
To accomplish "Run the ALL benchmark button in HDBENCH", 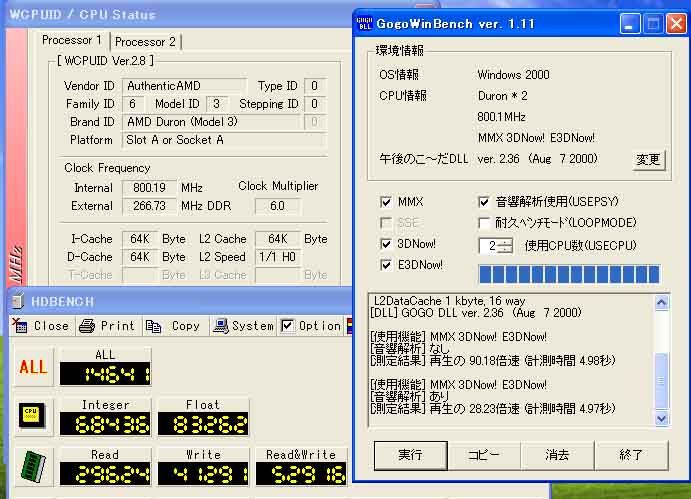I will [x=33, y=367].
